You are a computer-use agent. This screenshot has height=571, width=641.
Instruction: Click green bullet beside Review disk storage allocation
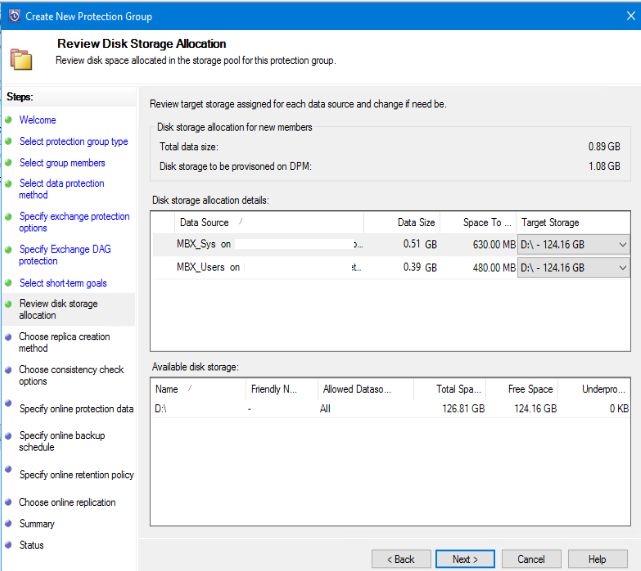(x=8, y=303)
